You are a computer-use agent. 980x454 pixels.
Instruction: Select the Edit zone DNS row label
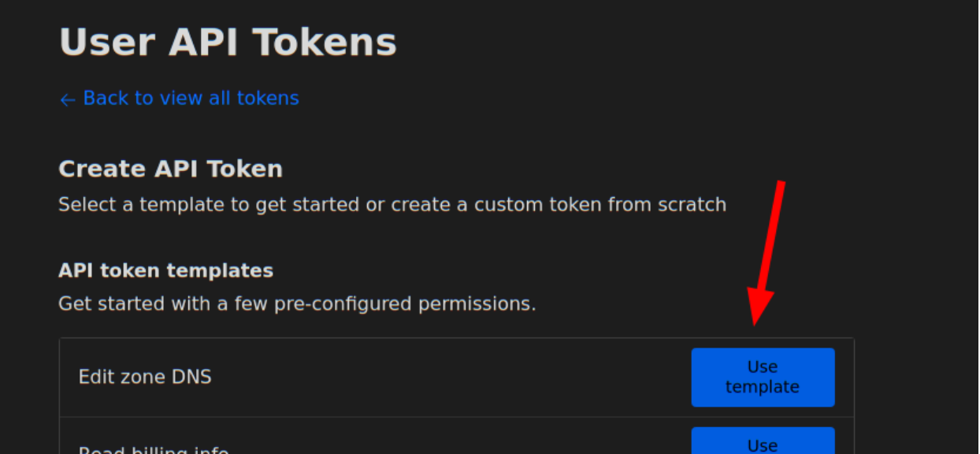[145, 377]
